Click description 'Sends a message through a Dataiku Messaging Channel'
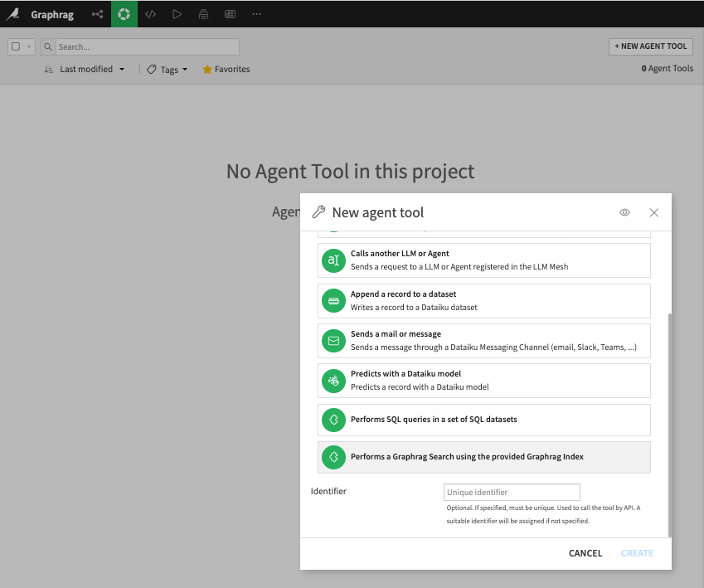The width and height of the screenshot is (704, 588). pyautogui.click(x=493, y=347)
